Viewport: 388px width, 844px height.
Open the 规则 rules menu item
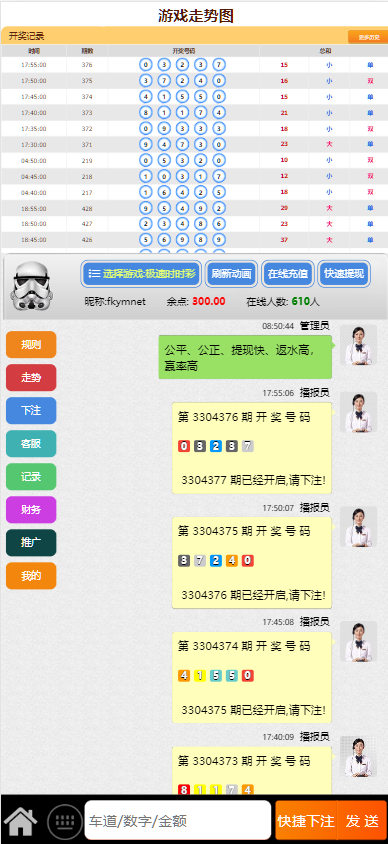[x=31, y=345]
